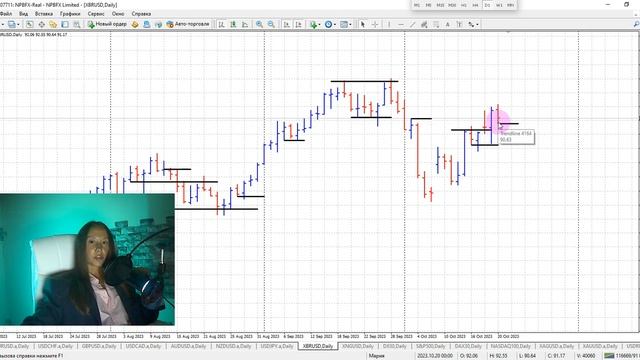Select the Fibonacci retracement tool
Viewport: 640px width, 360px height.
point(436,24)
